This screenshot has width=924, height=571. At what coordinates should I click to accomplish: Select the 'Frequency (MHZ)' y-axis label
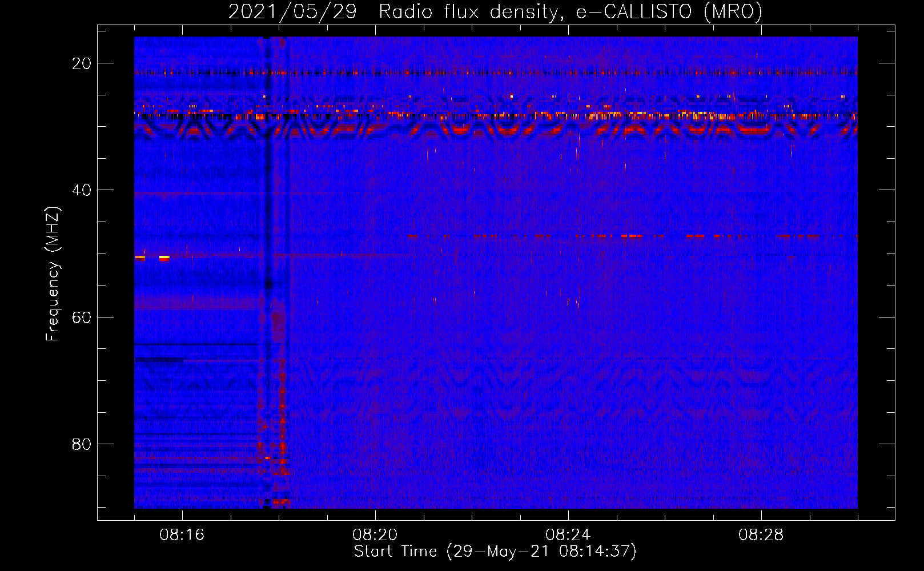[x=53, y=274]
